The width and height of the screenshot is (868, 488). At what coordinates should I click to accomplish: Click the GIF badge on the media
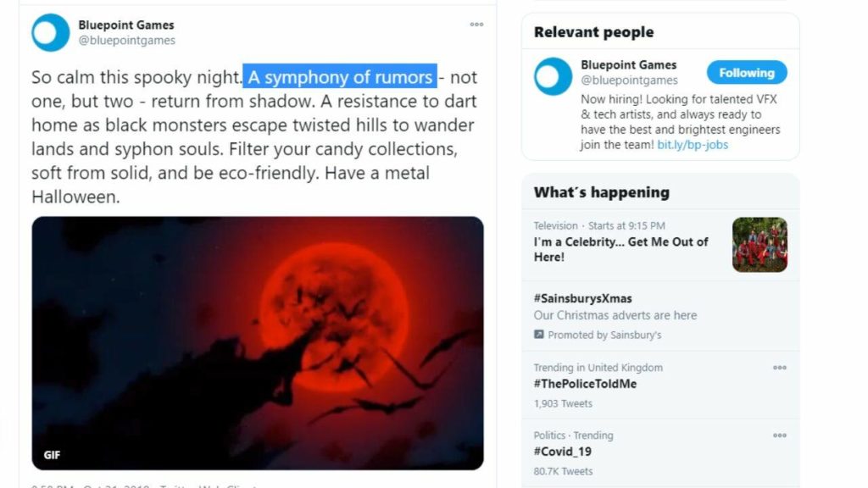(x=52, y=455)
